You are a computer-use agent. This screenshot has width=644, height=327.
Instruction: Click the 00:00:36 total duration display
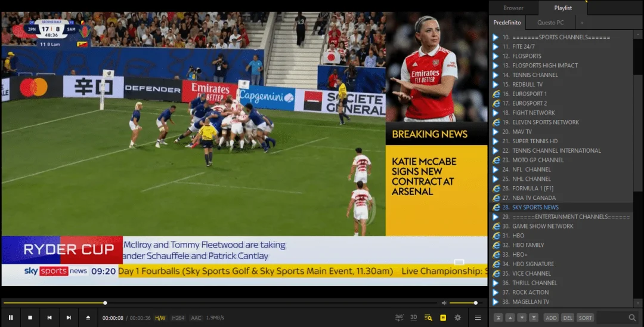pyautogui.click(x=140, y=318)
